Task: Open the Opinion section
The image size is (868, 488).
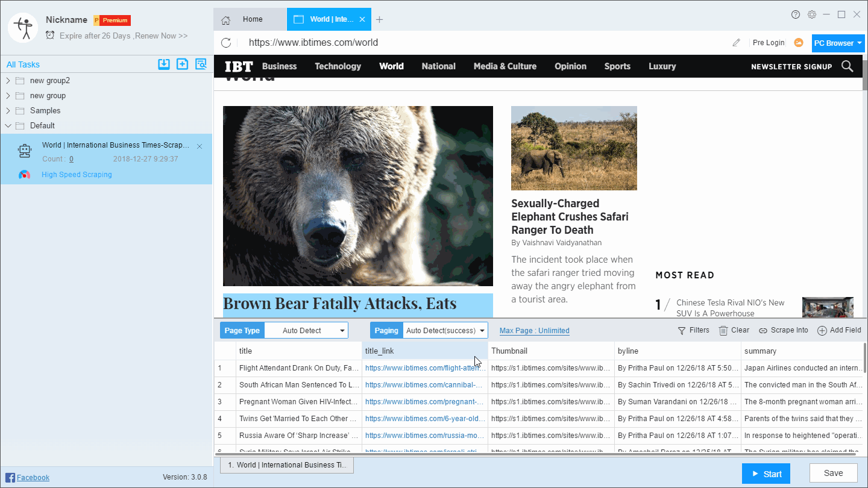Action: pyautogui.click(x=570, y=66)
